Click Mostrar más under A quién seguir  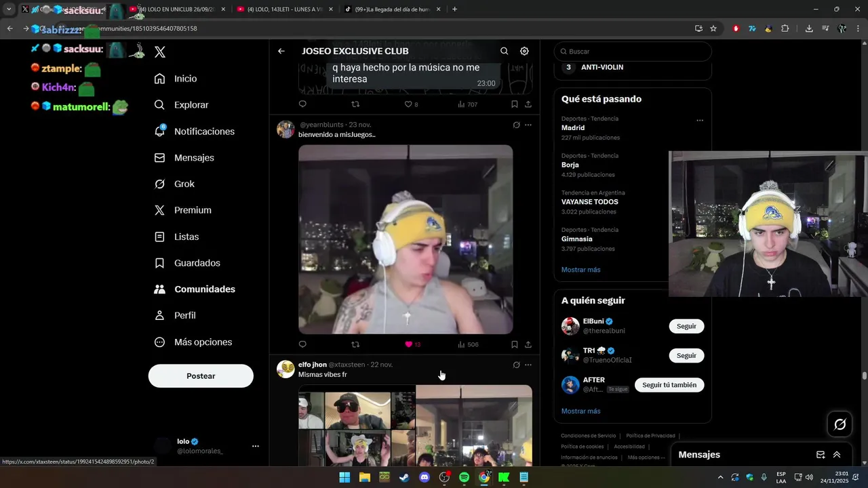[x=580, y=411]
